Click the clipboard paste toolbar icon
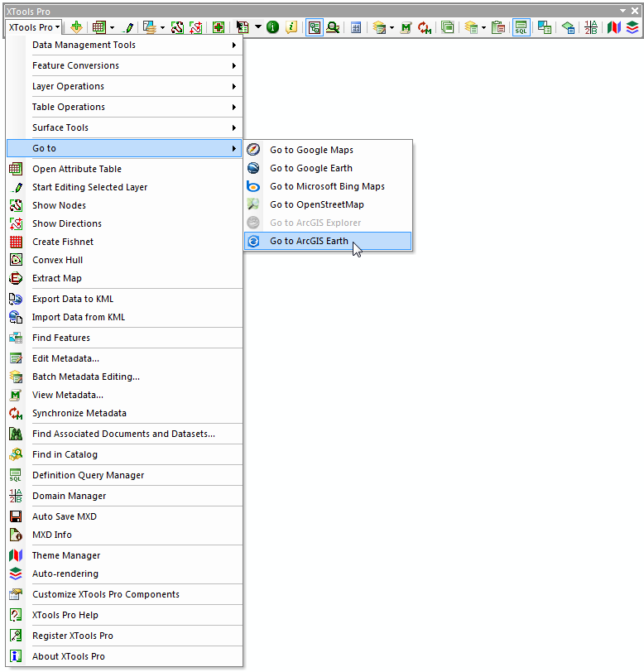Image resolution: width=644 pixels, height=672 pixels. click(x=498, y=27)
